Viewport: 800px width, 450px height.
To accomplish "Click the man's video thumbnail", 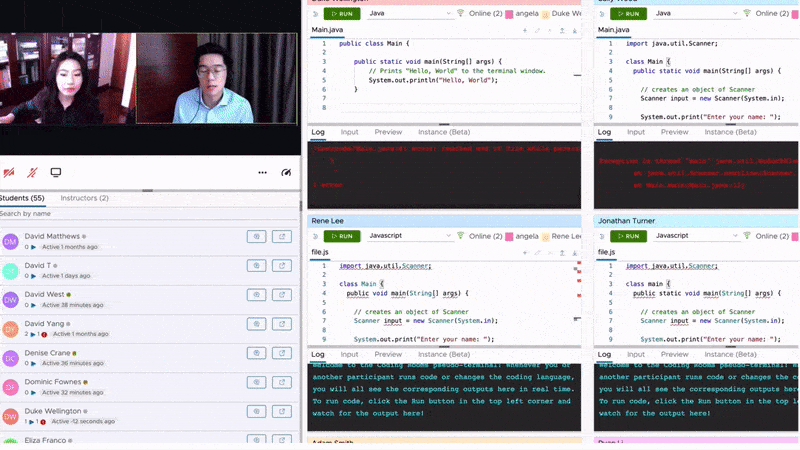I will click(216, 79).
